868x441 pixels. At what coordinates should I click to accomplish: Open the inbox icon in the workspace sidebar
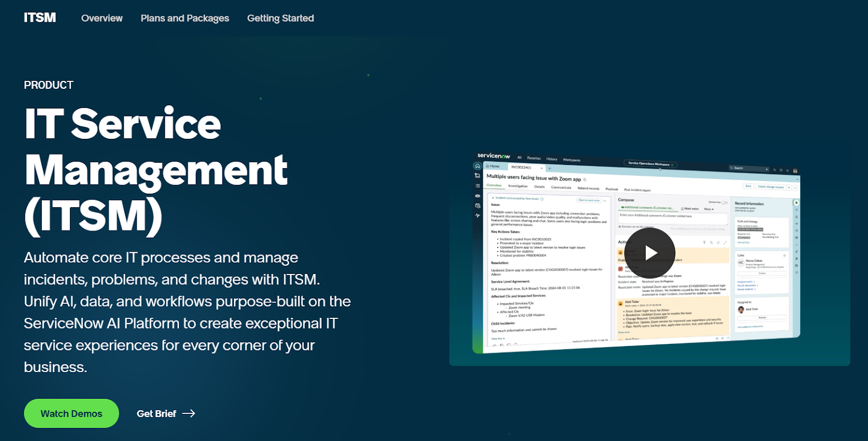coord(477,176)
